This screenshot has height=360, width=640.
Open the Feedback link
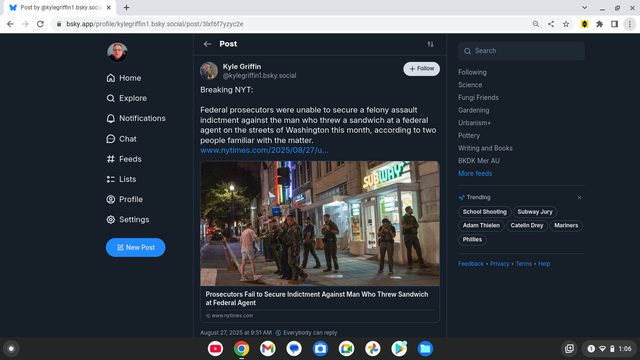(x=471, y=264)
